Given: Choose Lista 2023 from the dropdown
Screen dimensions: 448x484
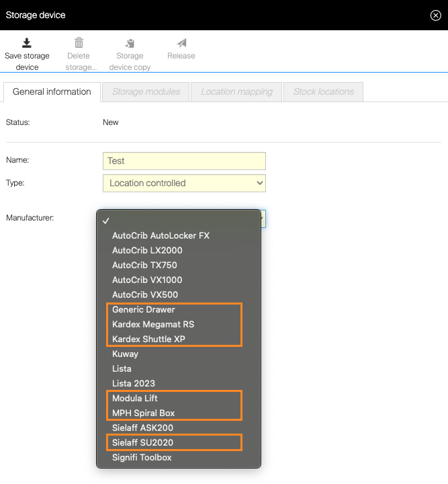Looking at the screenshot, I should (x=134, y=384).
